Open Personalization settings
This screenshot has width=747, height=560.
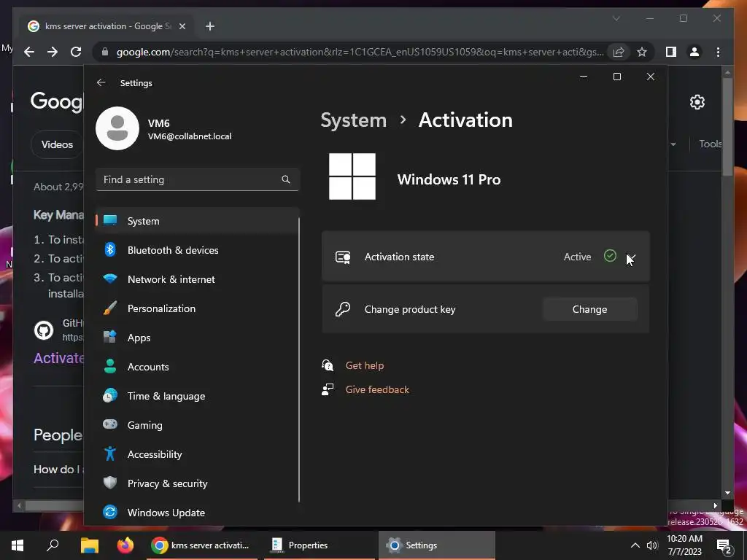click(x=198, y=308)
